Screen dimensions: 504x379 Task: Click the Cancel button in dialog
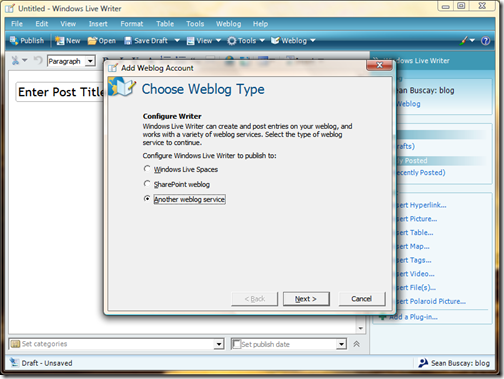pos(362,299)
